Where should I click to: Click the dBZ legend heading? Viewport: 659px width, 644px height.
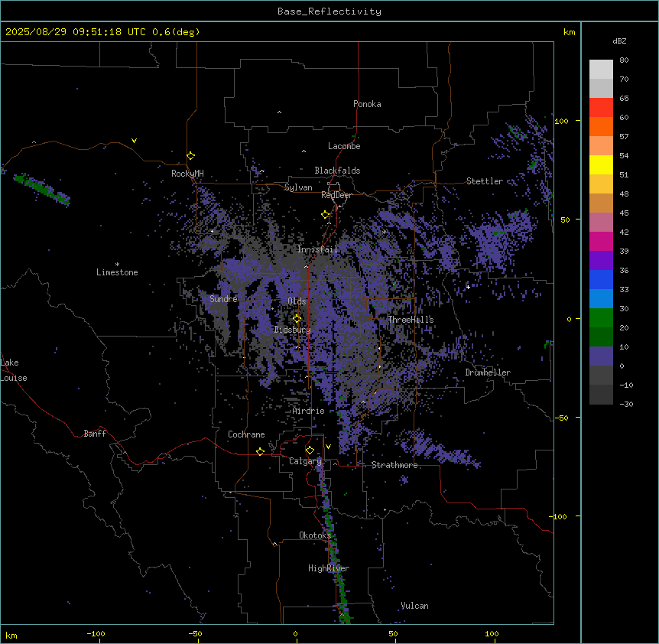(x=619, y=41)
